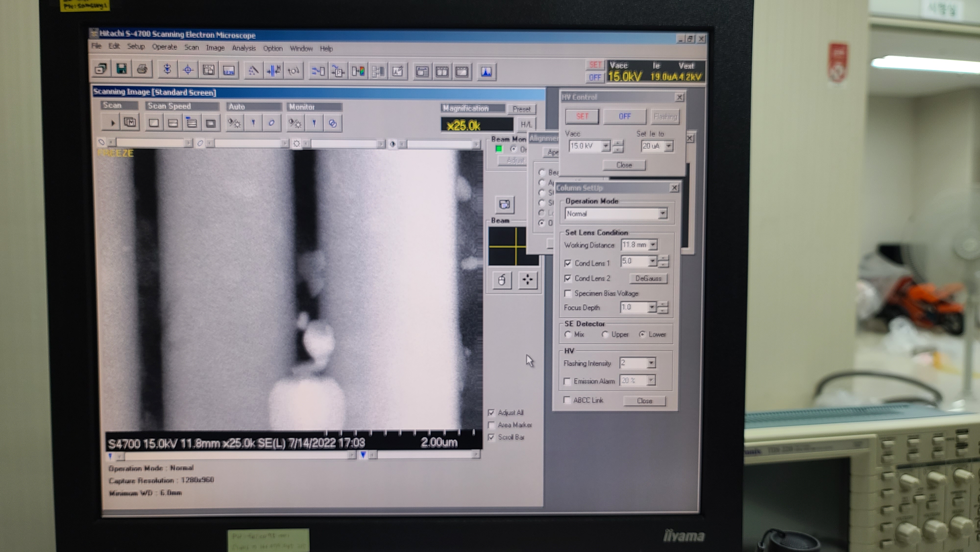Click the capture icon above the Beam label
980x552 pixels.
pos(504,204)
